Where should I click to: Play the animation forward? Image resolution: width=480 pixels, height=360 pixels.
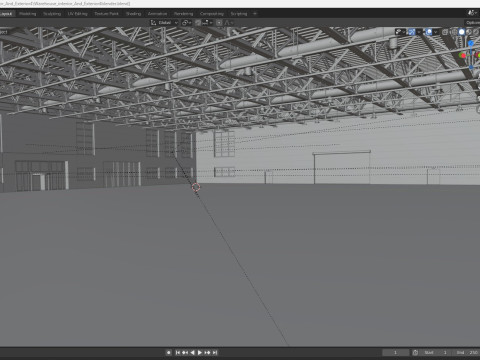coord(200,352)
